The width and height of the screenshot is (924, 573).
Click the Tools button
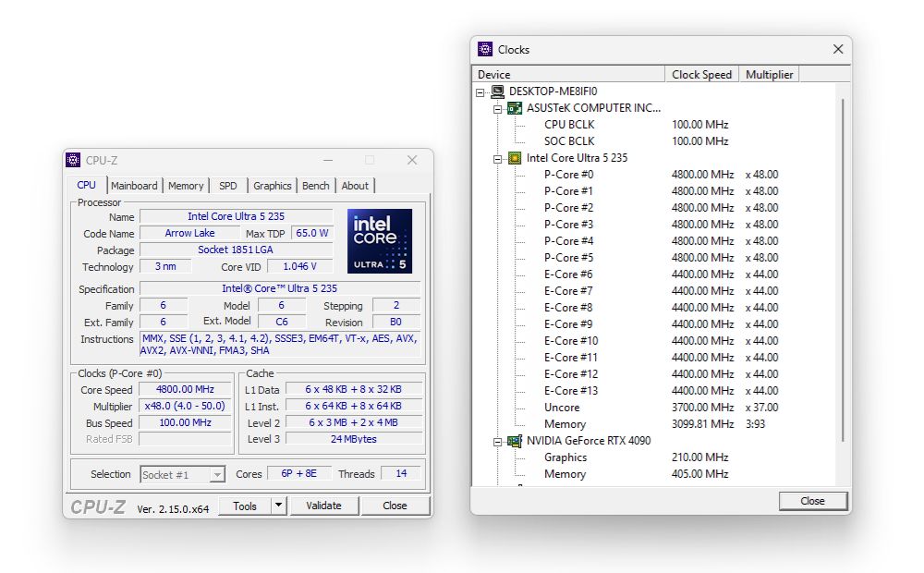point(245,506)
